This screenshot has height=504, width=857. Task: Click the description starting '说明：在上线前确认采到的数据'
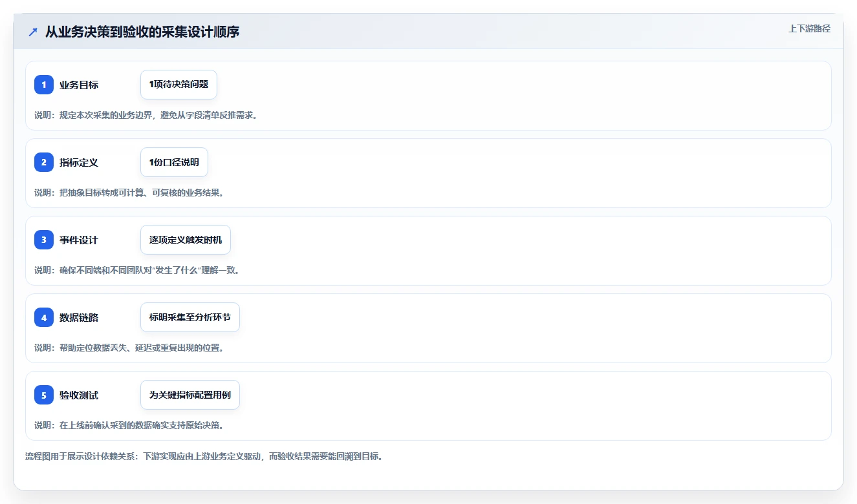coord(129,425)
